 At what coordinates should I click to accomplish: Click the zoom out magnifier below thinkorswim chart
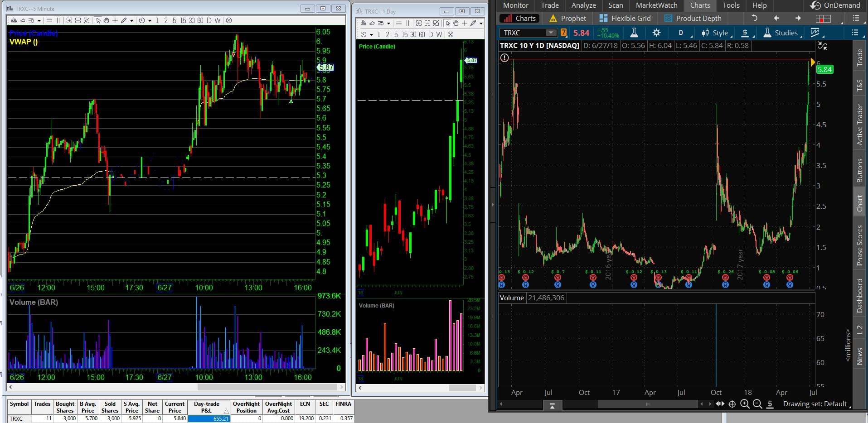pyautogui.click(x=757, y=404)
